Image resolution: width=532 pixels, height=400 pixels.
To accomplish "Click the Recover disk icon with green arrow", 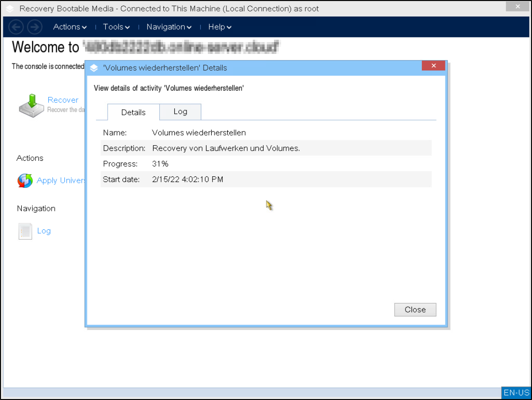I will coord(31,105).
